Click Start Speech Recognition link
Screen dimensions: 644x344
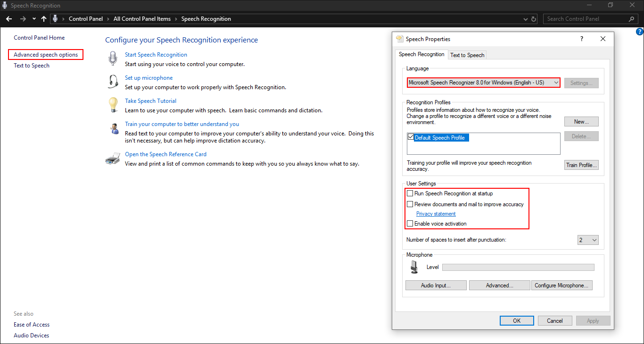pos(156,55)
